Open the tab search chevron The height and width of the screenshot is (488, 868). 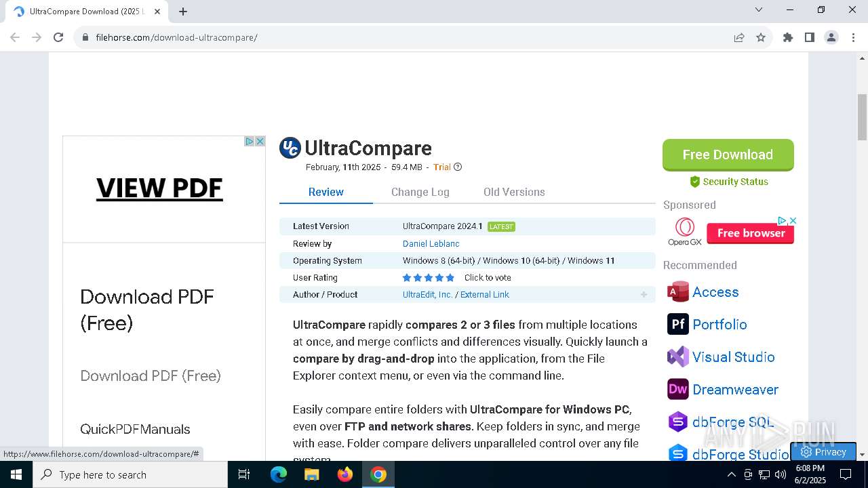click(759, 9)
